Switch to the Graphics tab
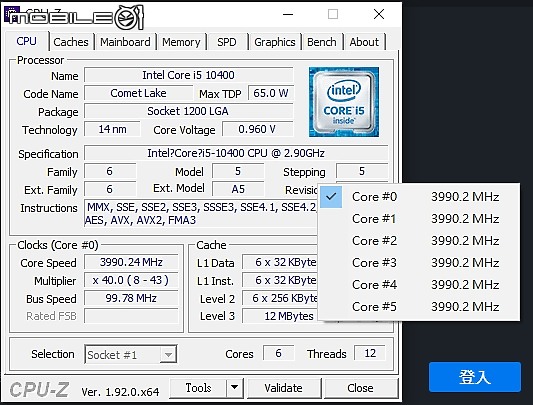 (275, 42)
